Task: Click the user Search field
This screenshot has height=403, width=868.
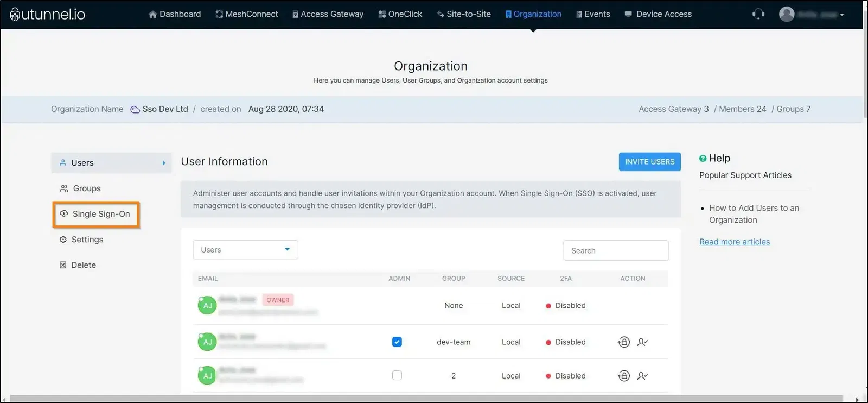Action: (616, 250)
